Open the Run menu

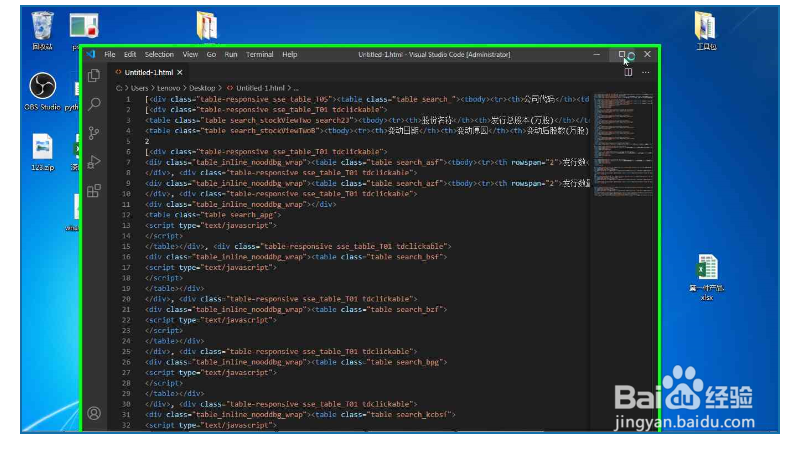point(231,54)
